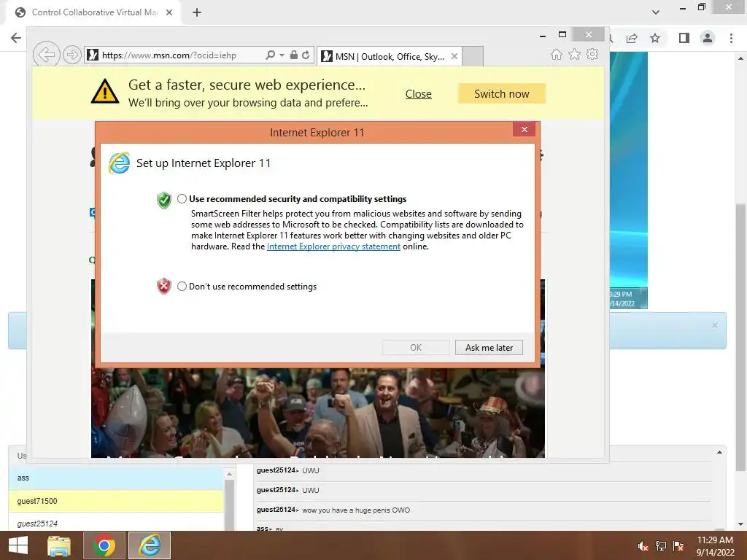Click the green shield check icon
The height and width of the screenshot is (560, 747).
(164, 200)
